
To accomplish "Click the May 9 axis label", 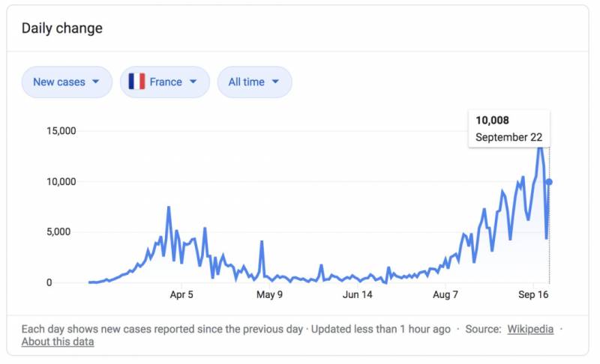I will [269, 295].
